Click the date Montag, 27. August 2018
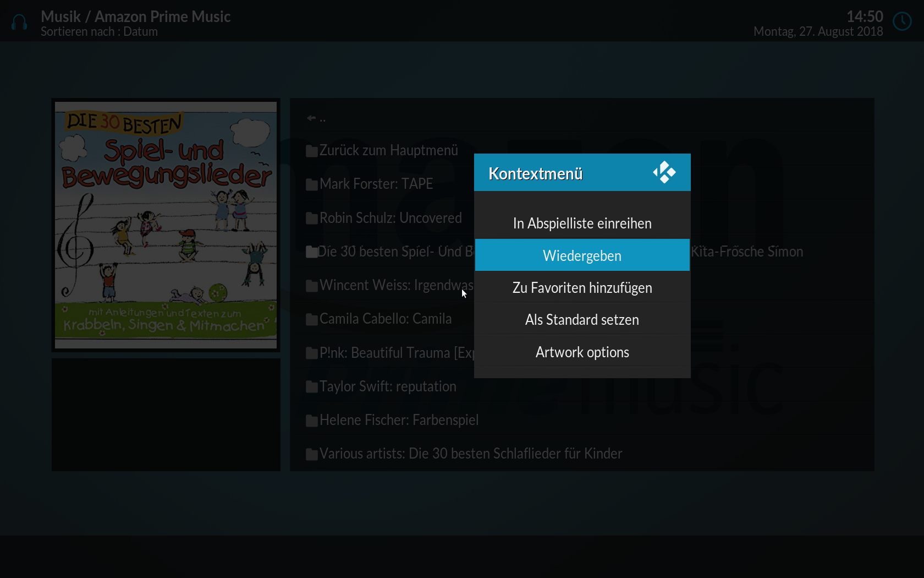 [x=818, y=32]
